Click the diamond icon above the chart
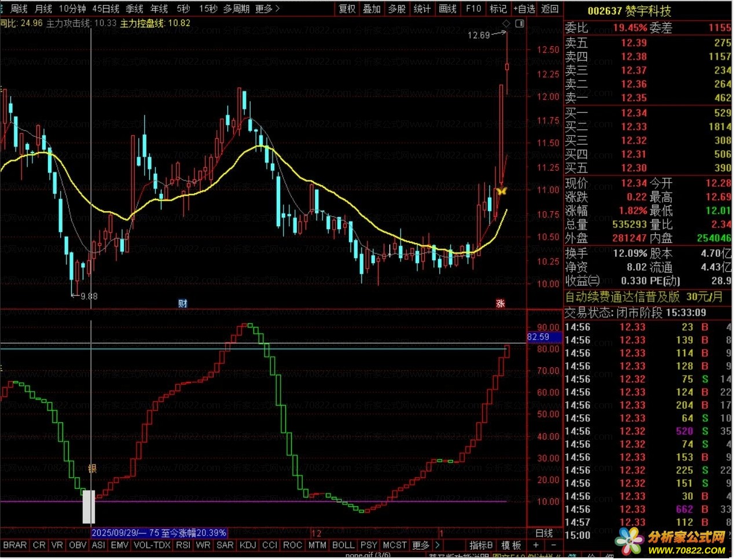 coord(506,24)
